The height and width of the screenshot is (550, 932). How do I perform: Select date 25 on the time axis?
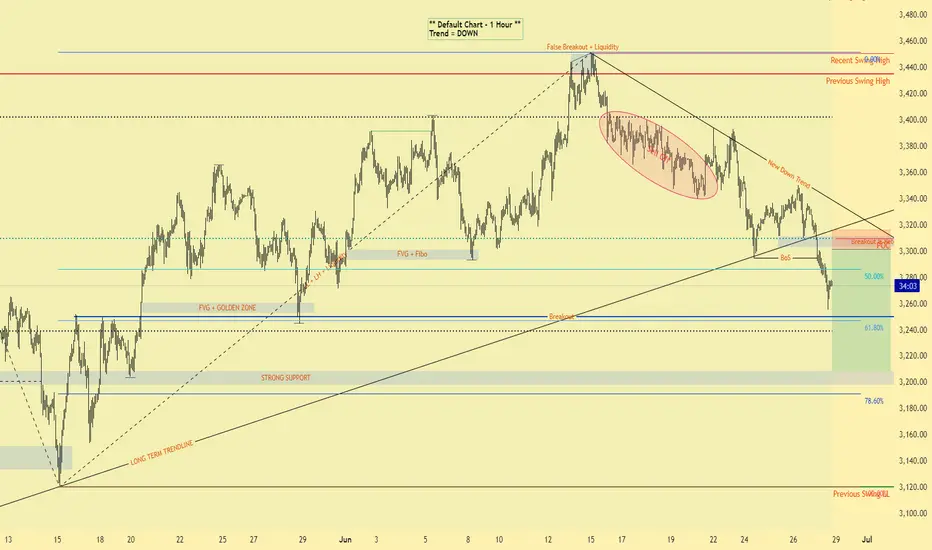pos(222,540)
